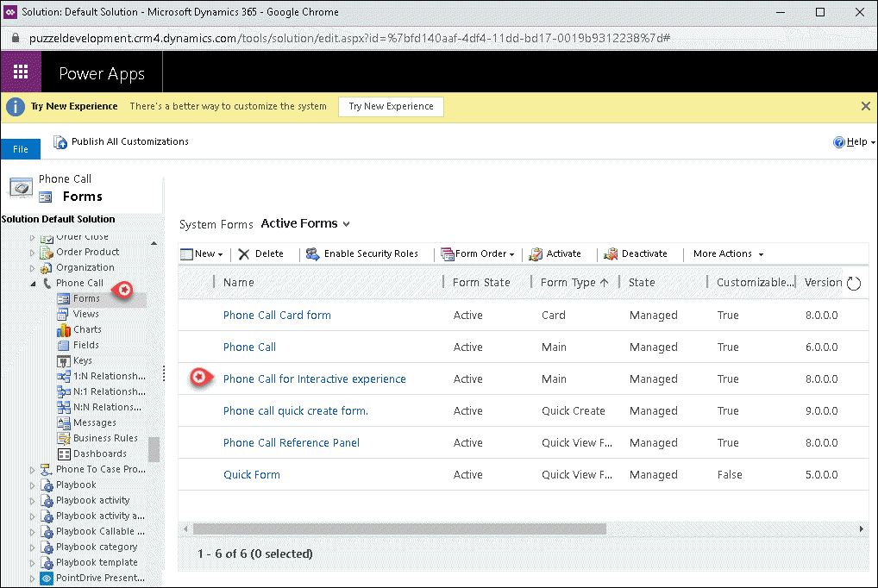Sort by the Form Type column header
This screenshot has height=588, width=878.
569,283
